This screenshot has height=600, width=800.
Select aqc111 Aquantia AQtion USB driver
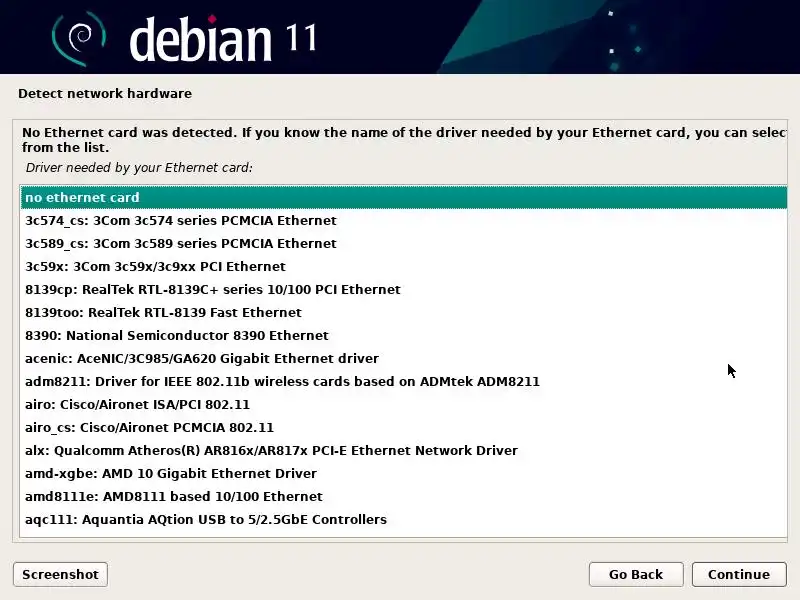(x=404, y=519)
